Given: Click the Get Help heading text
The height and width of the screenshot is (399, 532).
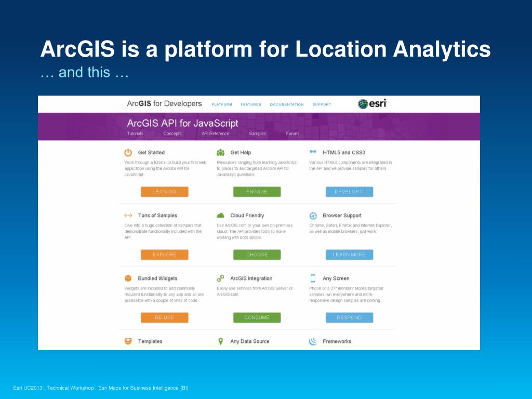Looking at the screenshot, I should point(241,153).
